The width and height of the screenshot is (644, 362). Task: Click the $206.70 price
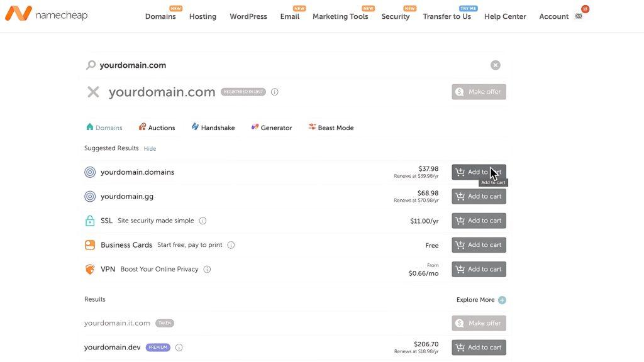click(x=426, y=344)
